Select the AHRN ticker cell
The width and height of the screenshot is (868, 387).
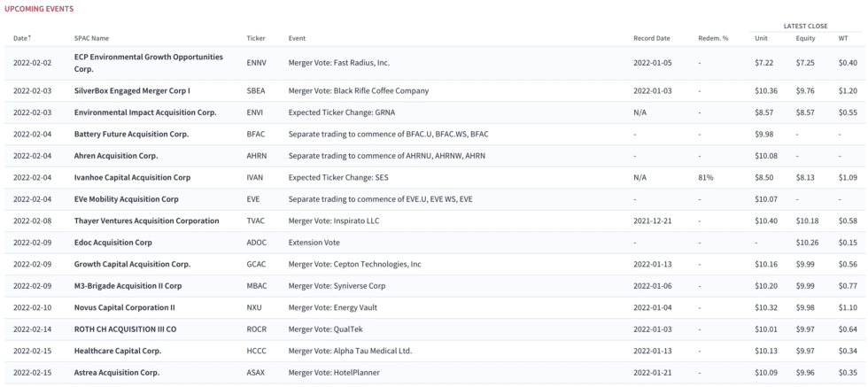pos(256,156)
